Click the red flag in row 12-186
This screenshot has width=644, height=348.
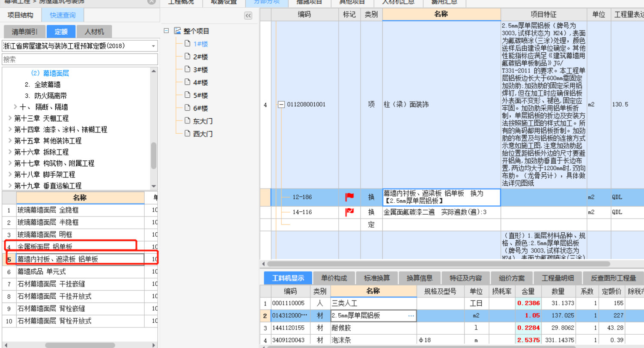tap(349, 197)
